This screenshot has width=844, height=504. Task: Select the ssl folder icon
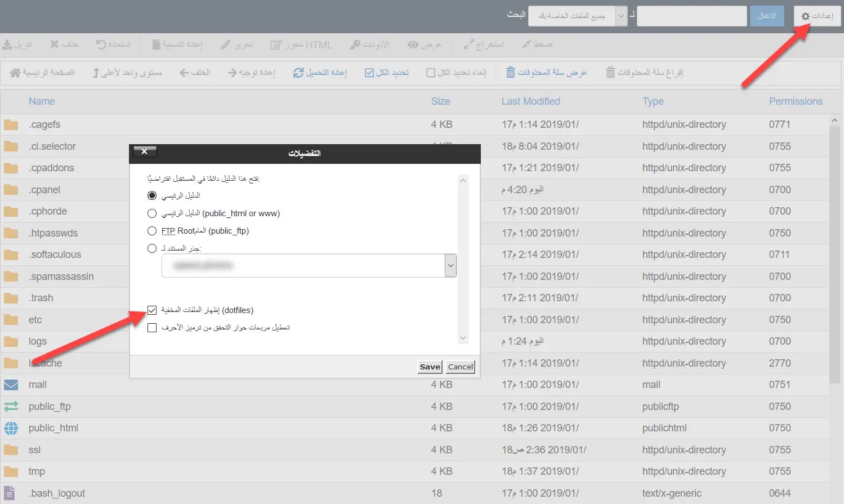point(11,450)
